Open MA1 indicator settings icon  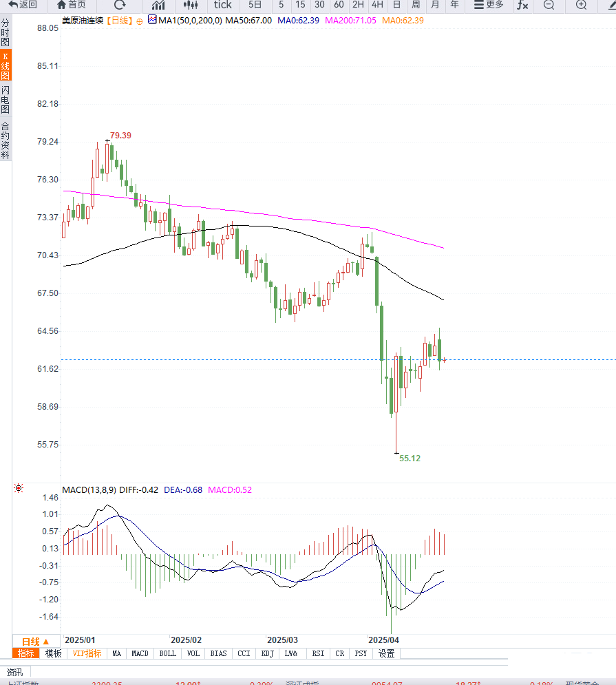point(152,20)
